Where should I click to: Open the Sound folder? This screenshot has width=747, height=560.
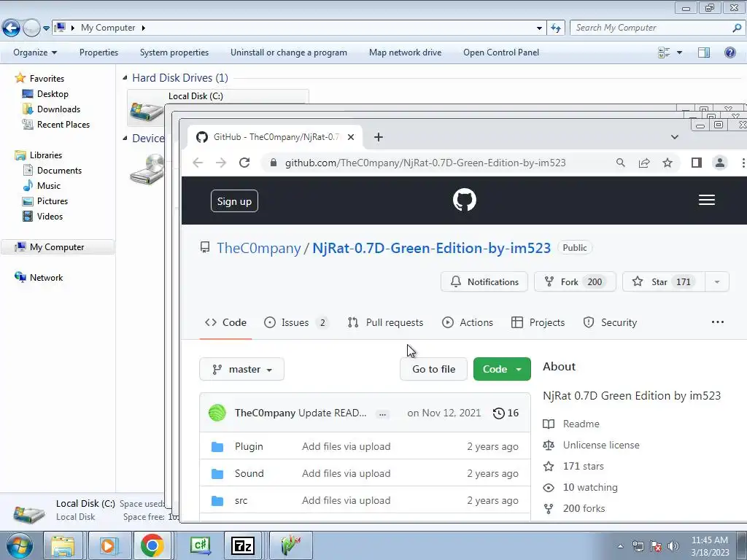pyautogui.click(x=249, y=473)
